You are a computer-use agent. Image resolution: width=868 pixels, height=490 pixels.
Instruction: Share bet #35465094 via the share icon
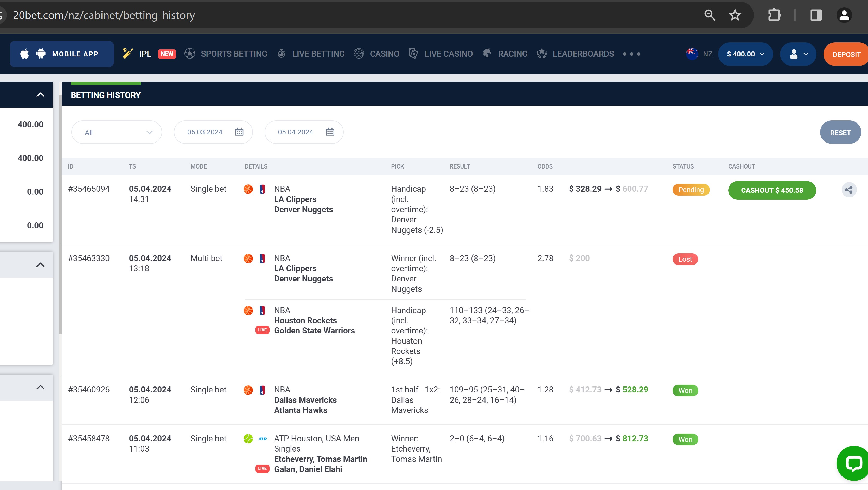click(x=849, y=190)
